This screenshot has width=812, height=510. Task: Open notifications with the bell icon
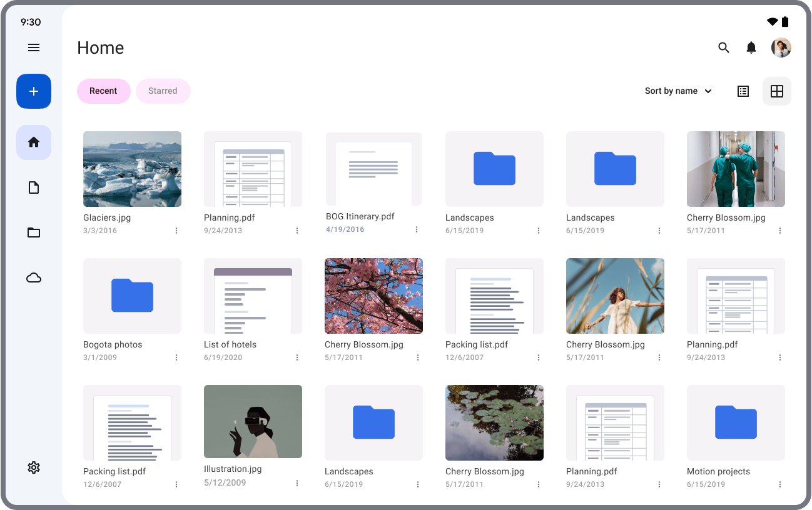coord(751,47)
